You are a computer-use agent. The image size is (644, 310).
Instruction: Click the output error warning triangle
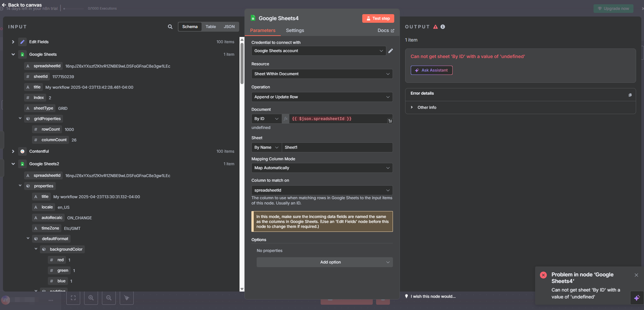click(x=435, y=27)
